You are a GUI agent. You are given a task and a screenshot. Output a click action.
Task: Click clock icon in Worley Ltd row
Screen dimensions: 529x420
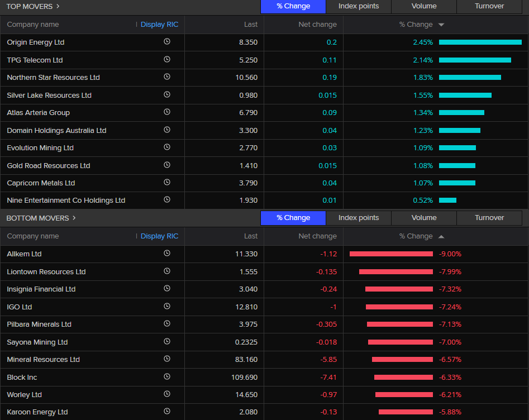[x=167, y=394]
